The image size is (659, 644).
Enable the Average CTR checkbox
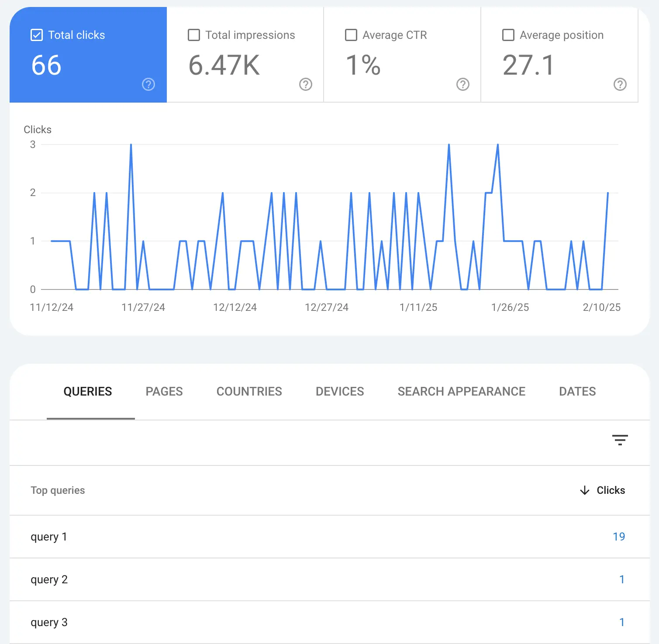click(351, 35)
